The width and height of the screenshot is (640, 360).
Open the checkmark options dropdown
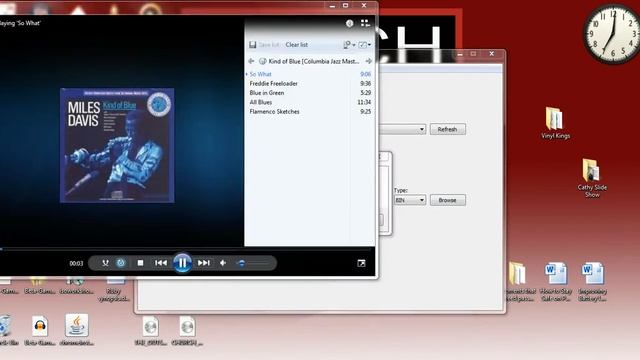point(364,45)
